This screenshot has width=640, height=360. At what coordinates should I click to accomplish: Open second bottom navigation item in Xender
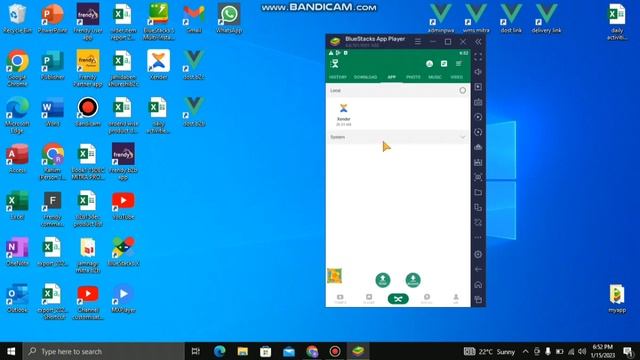tap(369, 299)
